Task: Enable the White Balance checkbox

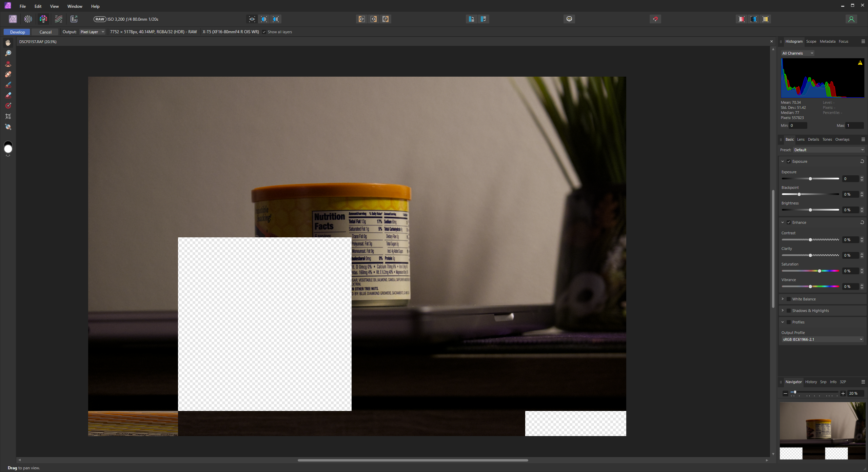Action: pyautogui.click(x=789, y=299)
